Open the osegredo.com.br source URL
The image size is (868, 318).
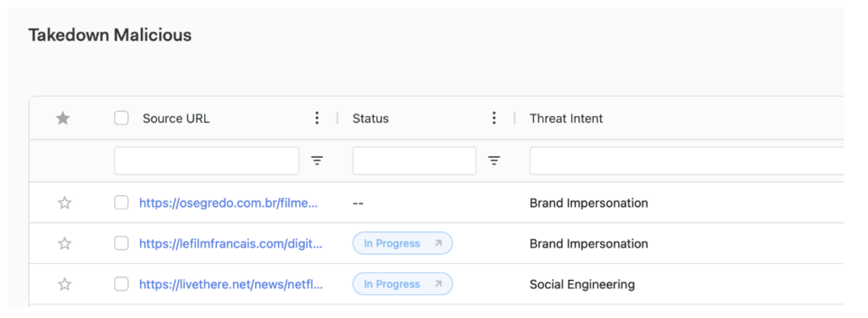(x=229, y=204)
